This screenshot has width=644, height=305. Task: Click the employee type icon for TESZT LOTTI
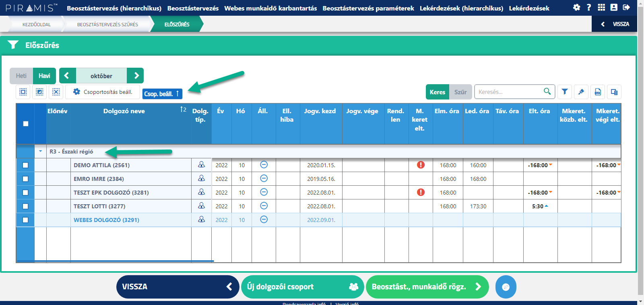(x=201, y=206)
